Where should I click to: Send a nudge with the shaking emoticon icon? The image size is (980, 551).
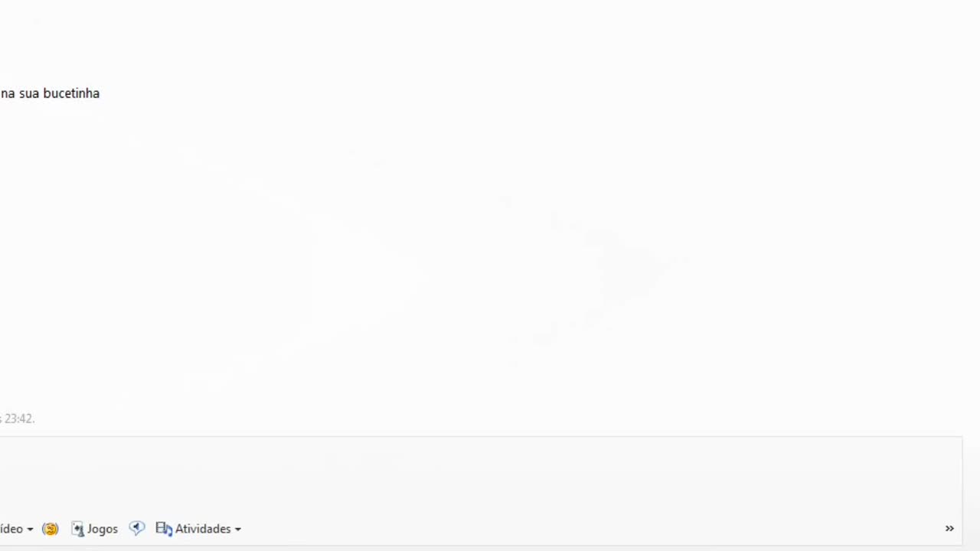(x=51, y=529)
